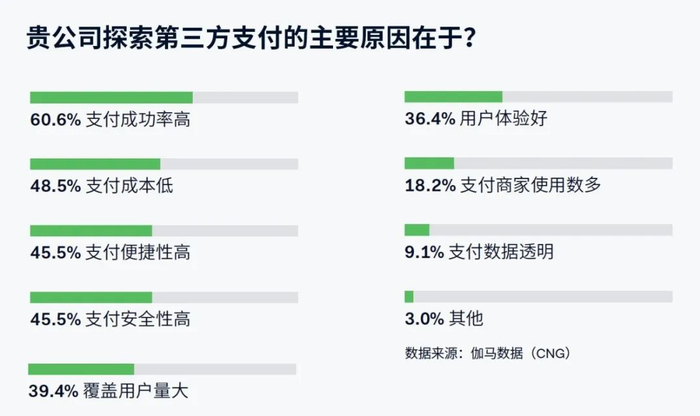
Task: Click the 48.5% 支付成本低 progress bar
Action: pos(164,163)
